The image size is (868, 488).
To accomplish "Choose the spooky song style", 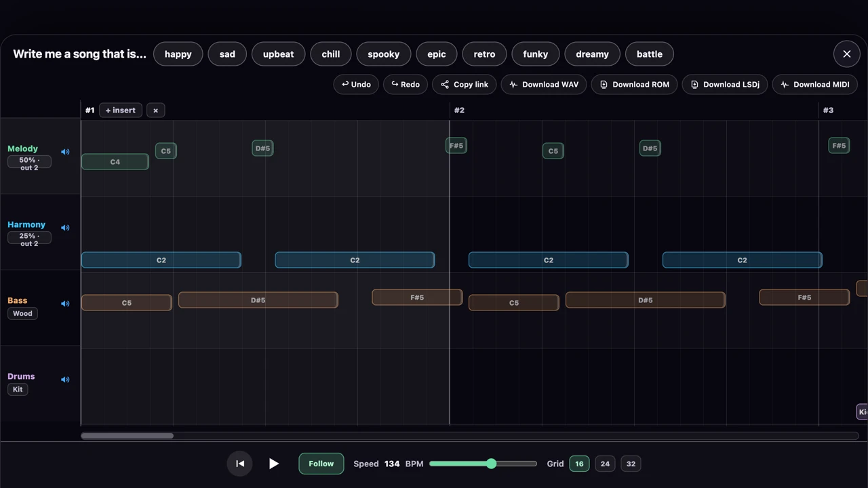I will coord(384,54).
